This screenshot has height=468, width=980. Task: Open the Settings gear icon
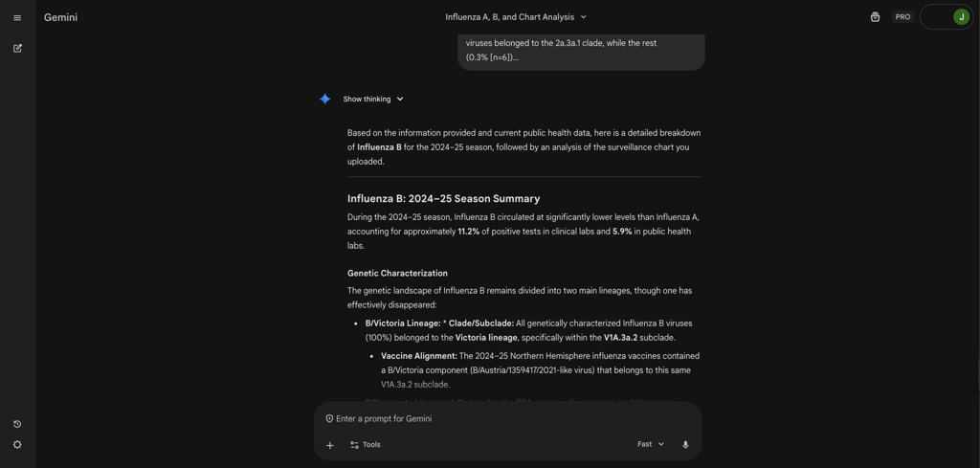[17, 445]
